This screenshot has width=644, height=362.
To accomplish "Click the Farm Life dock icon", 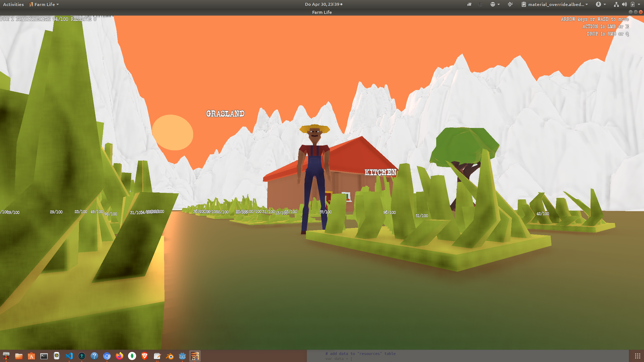I will pos(195,356).
